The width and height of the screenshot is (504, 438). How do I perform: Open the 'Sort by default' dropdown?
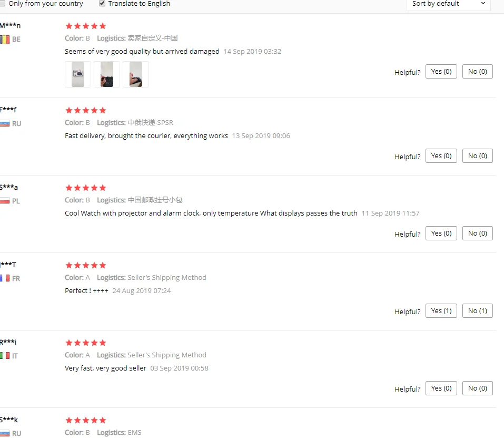(448, 4)
